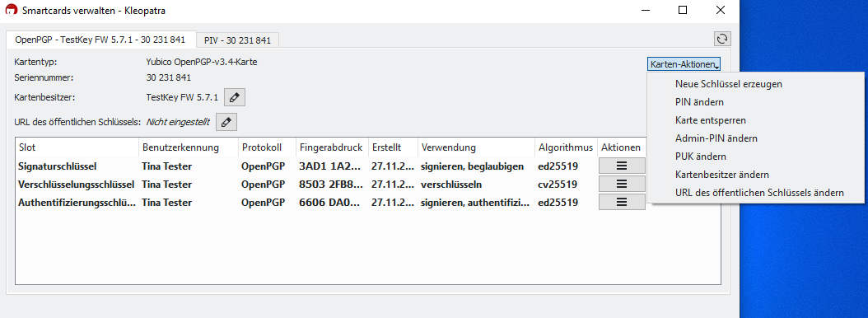Edit public key URL pencil icon
The image size is (868, 318).
[226, 123]
